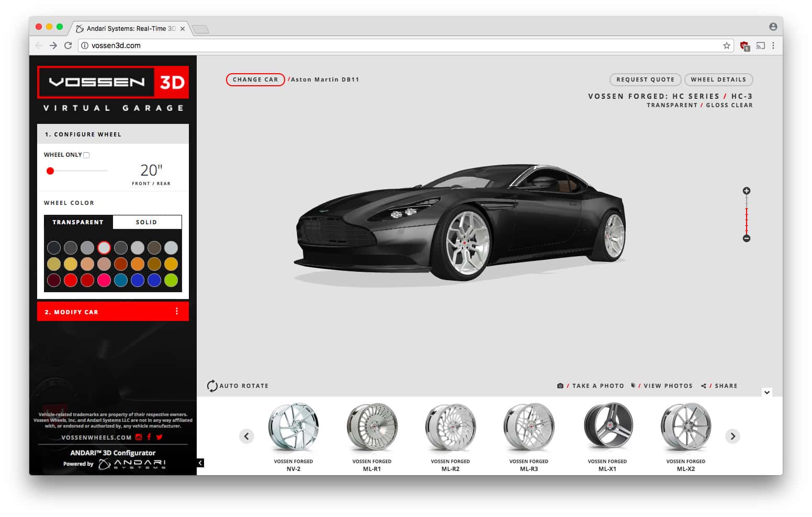
Task: Expand the wheel carousel down chevron
Action: (x=766, y=392)
